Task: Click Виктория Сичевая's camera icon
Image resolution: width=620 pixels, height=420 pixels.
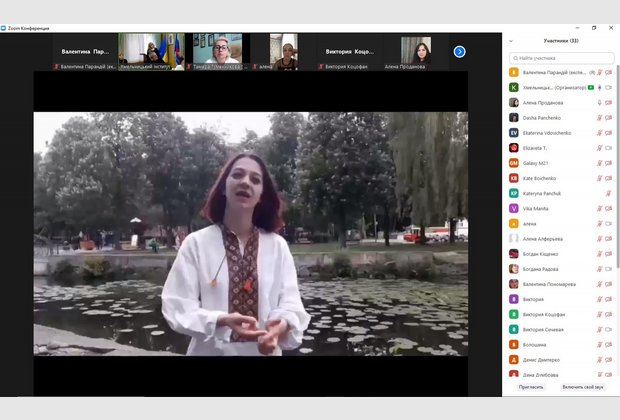Action: [x=608, y=329]
